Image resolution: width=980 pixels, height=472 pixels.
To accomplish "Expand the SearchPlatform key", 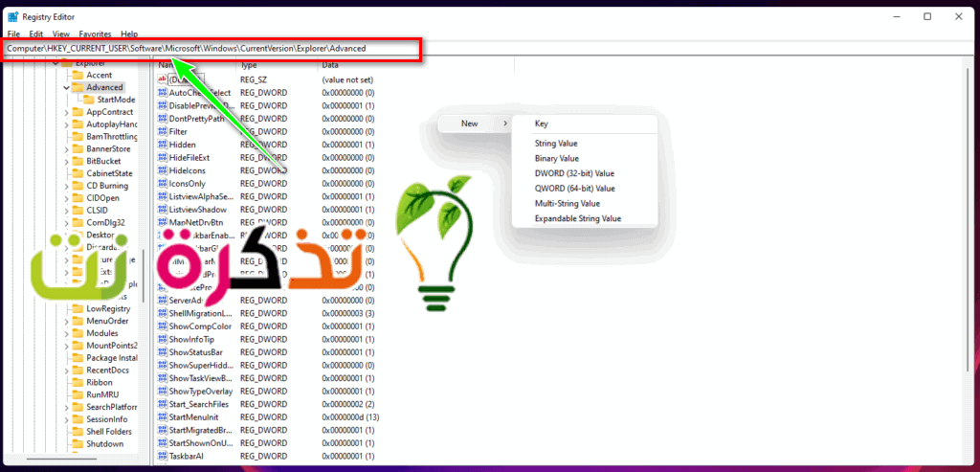I will pos(66,407).
